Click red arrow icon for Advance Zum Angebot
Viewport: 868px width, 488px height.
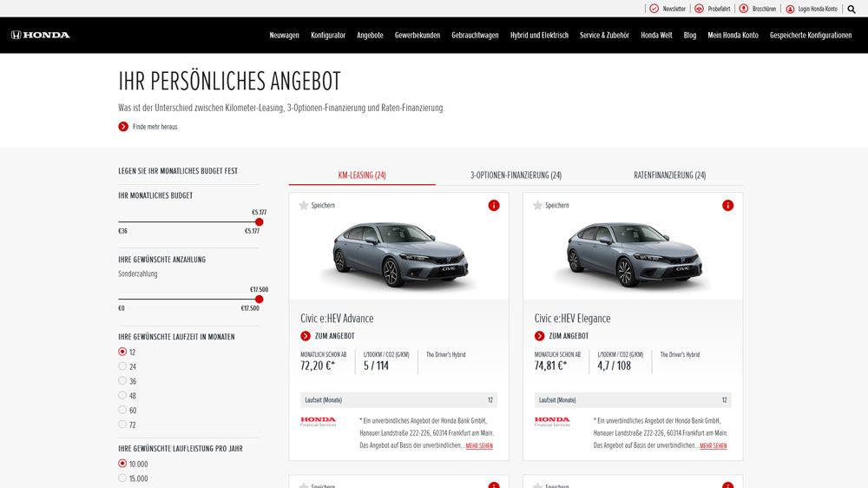coord(306,336)
